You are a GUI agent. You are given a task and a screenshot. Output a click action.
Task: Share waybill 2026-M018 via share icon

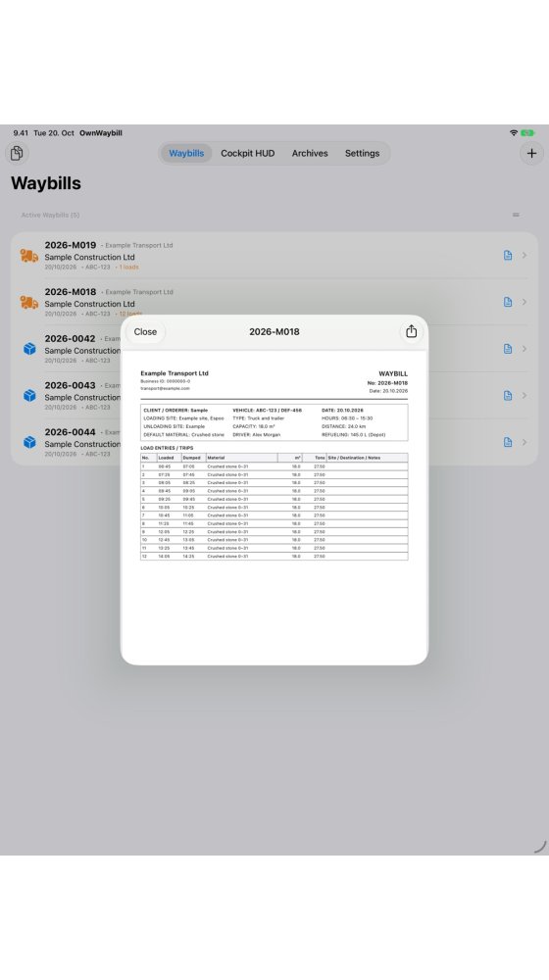411,332
